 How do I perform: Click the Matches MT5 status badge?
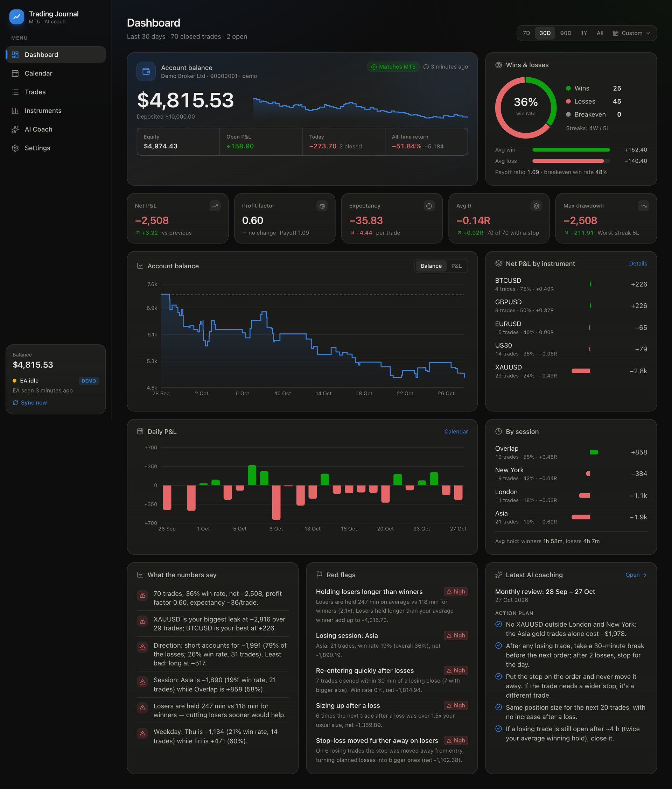[393, 66]
